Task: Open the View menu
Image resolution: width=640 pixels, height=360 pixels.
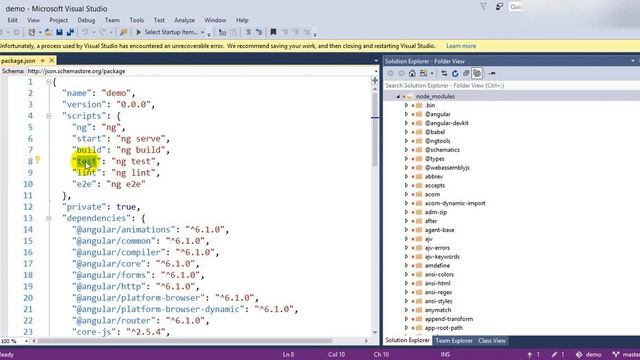Action: pos(33,20)
